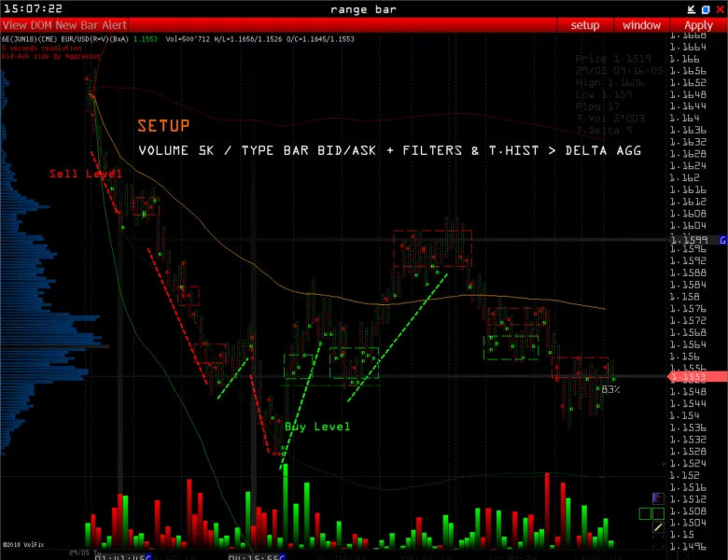The image size is (728, 560).
Task: Click the 83% label near current price
Action: click(x=611, y=389)
